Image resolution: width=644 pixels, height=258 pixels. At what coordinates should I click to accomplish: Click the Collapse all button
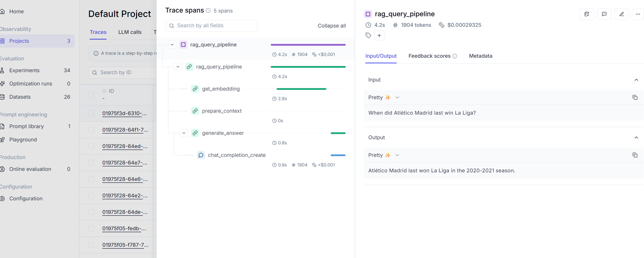pos(331,26)
